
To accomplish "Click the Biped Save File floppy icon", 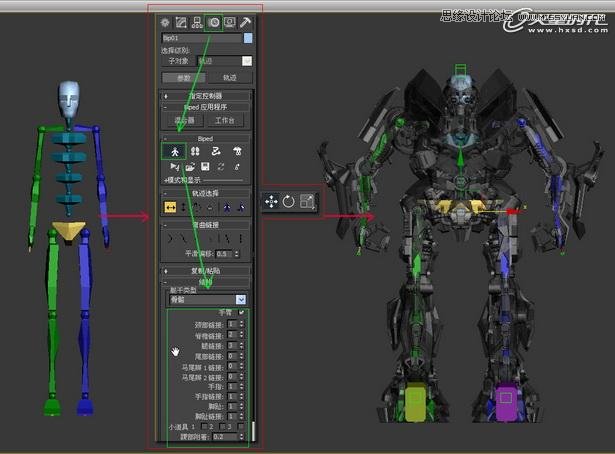I will (205, 167).
